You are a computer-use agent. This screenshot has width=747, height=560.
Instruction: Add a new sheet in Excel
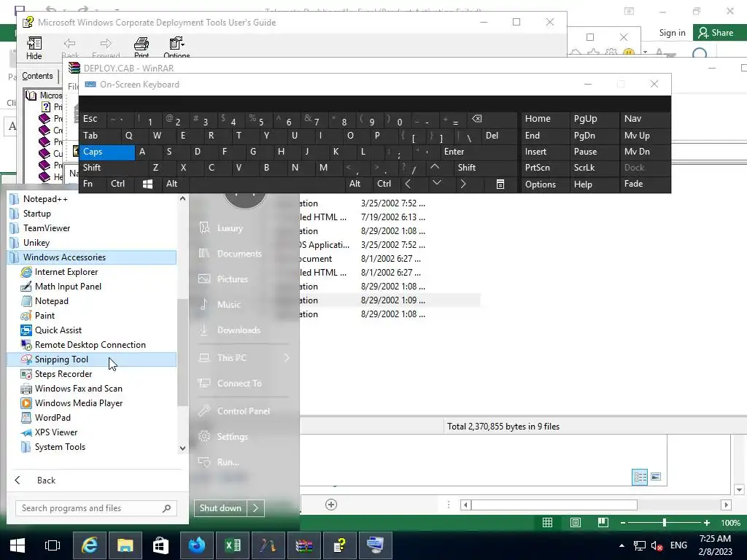click(331, 505)
